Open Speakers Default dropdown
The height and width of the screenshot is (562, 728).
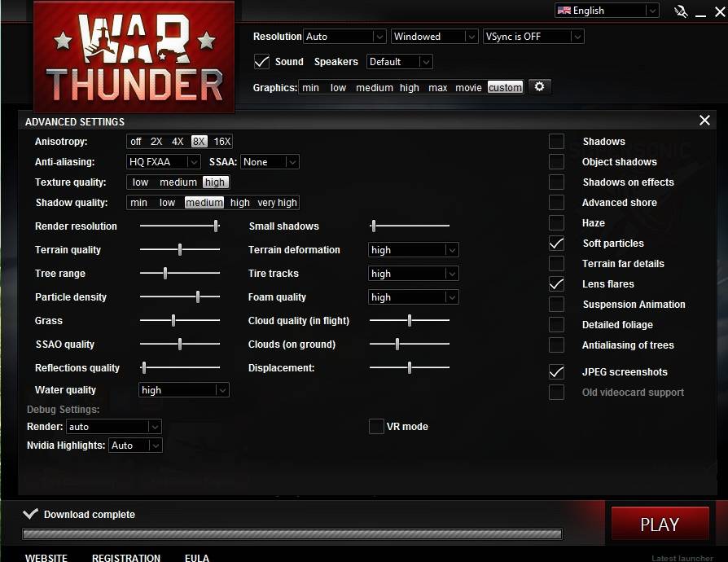click(x=399, y=62)
